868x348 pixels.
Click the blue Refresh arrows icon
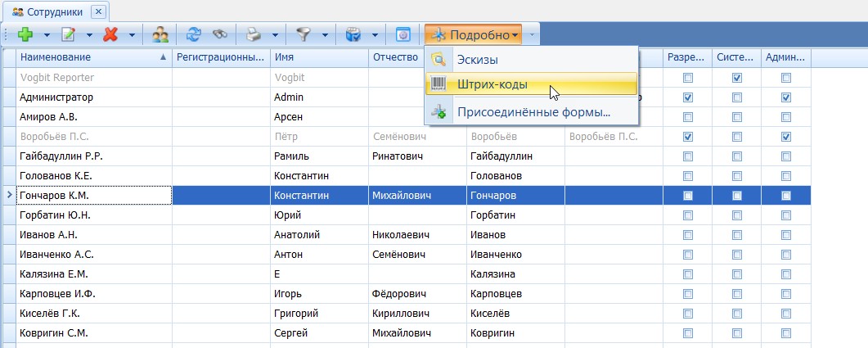point(194,35)
